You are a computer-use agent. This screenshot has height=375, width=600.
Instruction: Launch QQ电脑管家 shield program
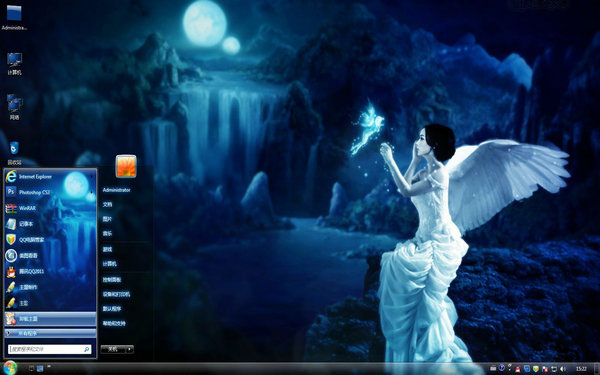tap(50, 240)
